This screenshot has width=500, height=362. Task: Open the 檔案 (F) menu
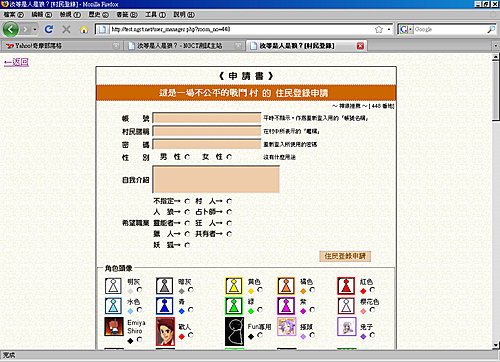point(14,15)
